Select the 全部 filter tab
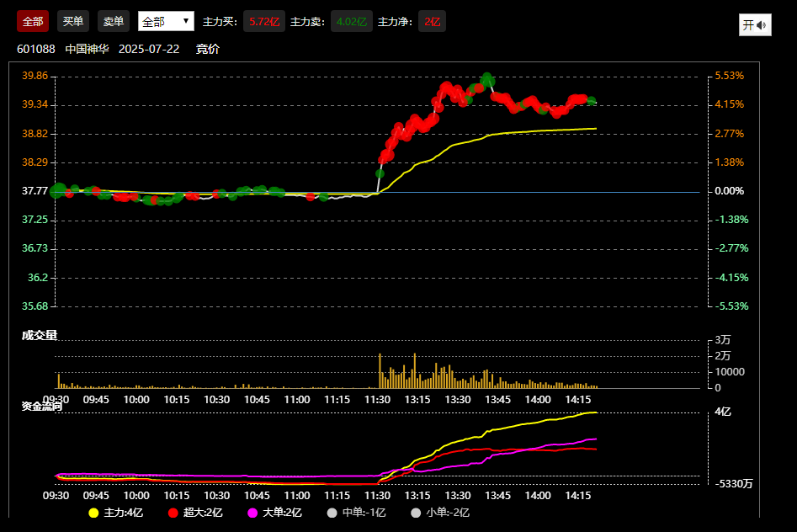The image size is (797, 532). click(33, 21)
